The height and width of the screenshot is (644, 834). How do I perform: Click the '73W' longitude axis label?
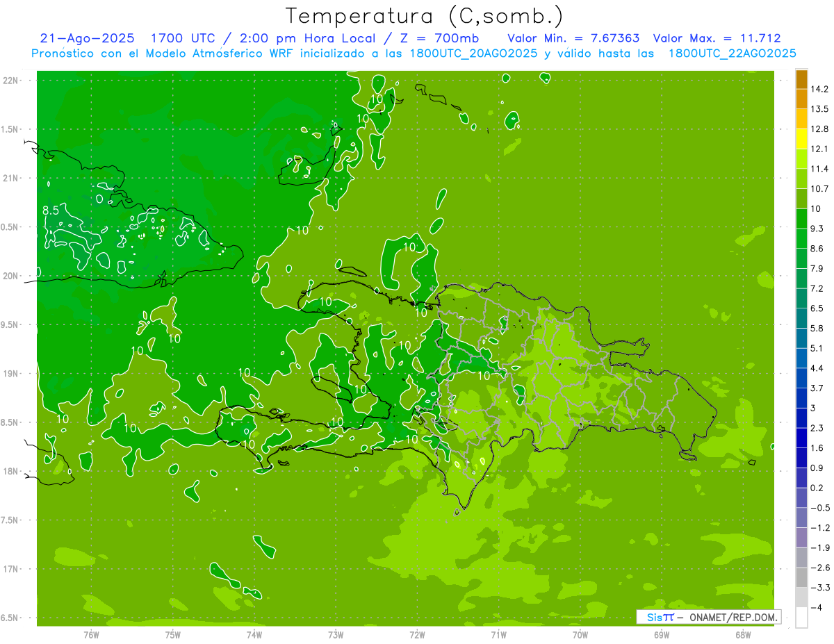coord(336,634)
